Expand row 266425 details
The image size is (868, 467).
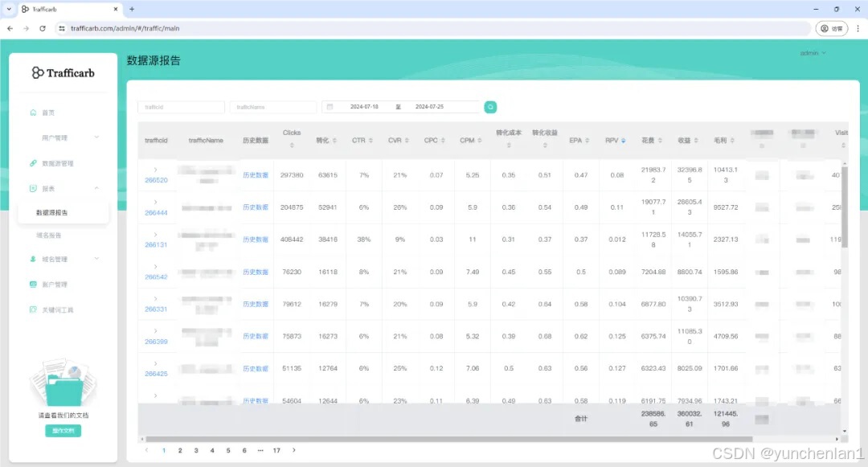point(156,363)
